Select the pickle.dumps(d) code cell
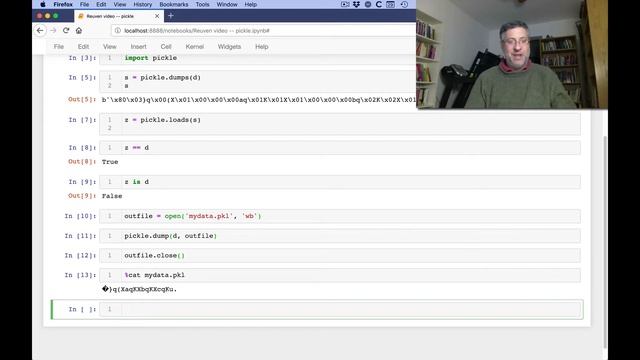Viewport: 640px width, 360px height. [258, 82]
